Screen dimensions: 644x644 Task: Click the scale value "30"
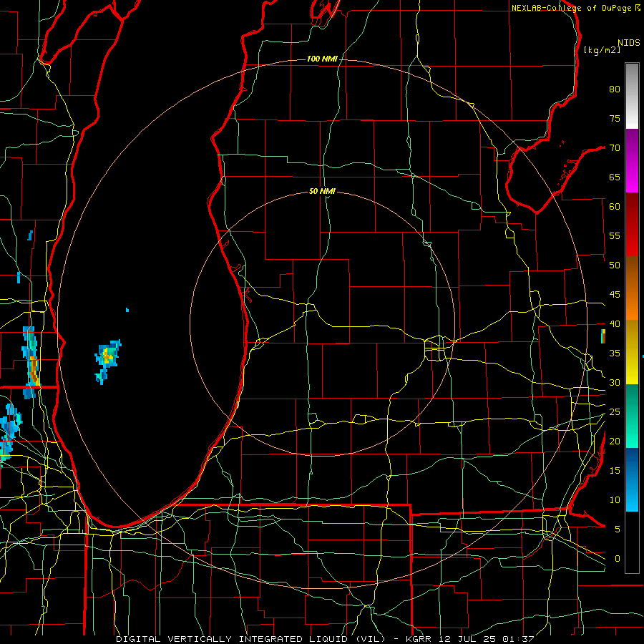tap(615, 383)
